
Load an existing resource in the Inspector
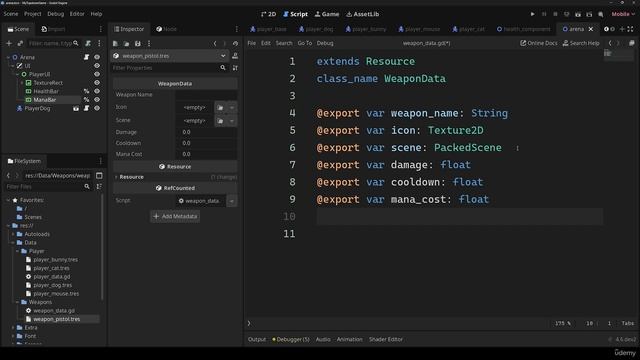pyautogui.click(x=127, y=43)
